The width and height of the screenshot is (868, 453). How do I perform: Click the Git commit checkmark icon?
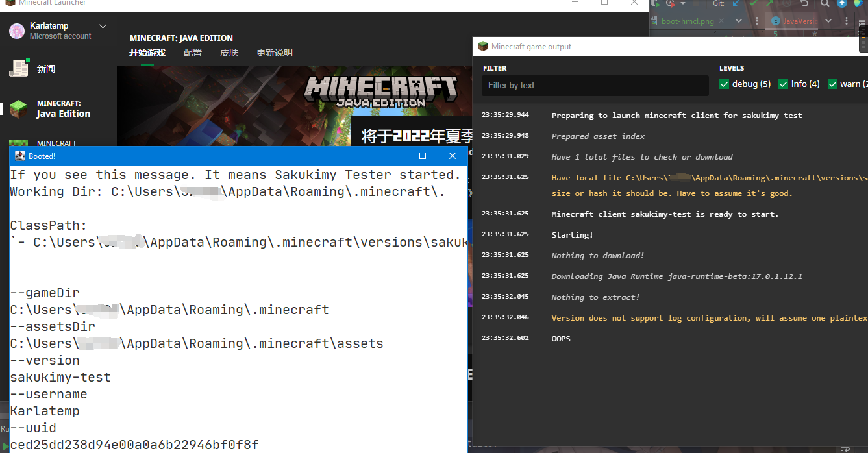click(754, 3)
